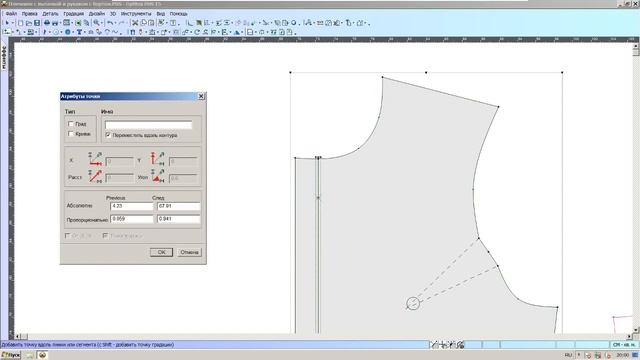
Task: Open the Дизайн menu
Action: tap(96, 13)
